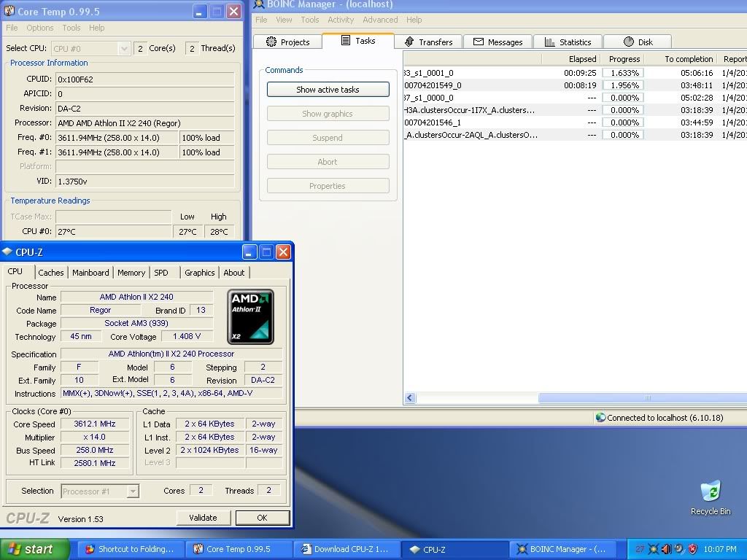747x560 pixels.
Task: Click the Statistics tab chart icon
Action: 550,42
